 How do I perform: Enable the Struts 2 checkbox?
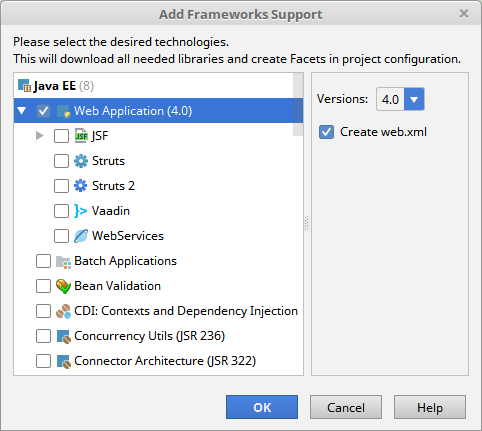pyautogui.click(x=61, y=186)
